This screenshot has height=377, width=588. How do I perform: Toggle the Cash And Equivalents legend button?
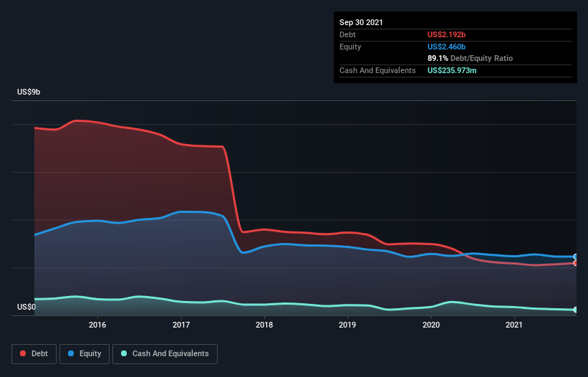(165, 354)
